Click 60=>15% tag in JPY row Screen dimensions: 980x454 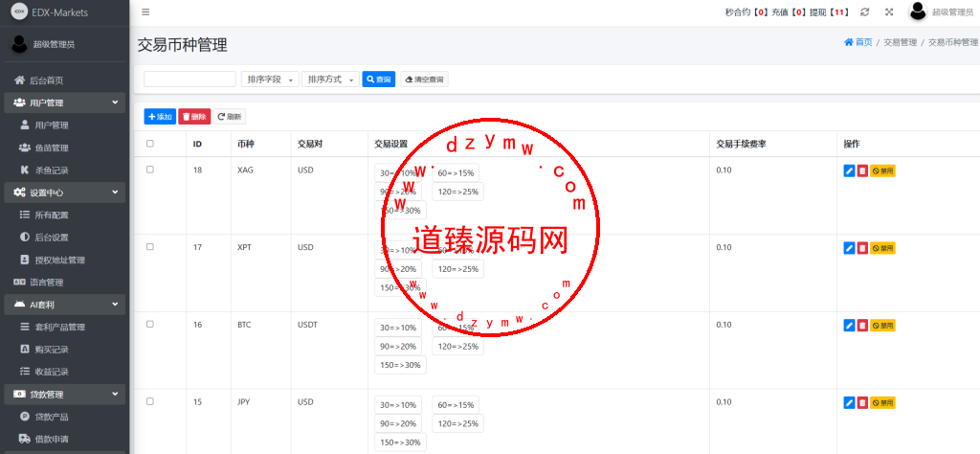pos(456,405)
